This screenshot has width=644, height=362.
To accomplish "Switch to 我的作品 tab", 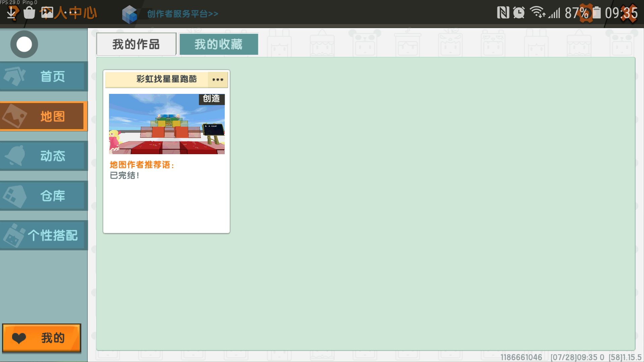I will (x=136, y=44).
